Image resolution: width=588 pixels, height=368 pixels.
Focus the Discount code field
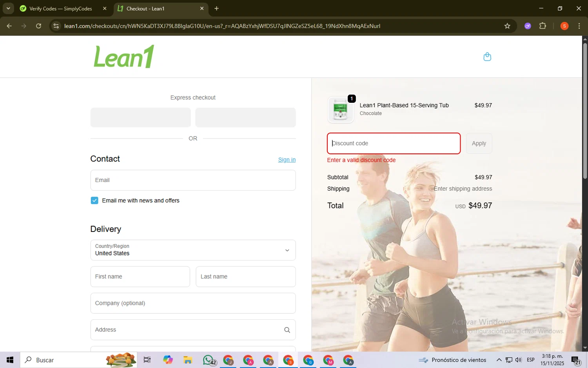pos(394,143)
